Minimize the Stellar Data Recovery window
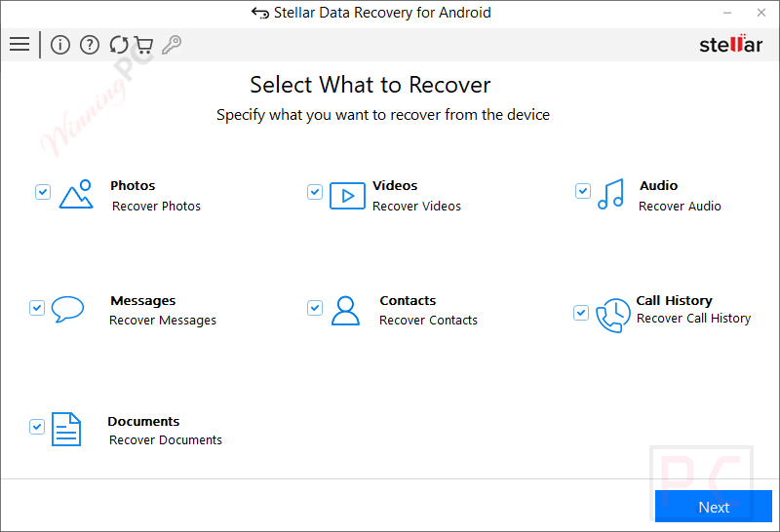The width and height of the screenshot is (780, 532). point(727,13)
